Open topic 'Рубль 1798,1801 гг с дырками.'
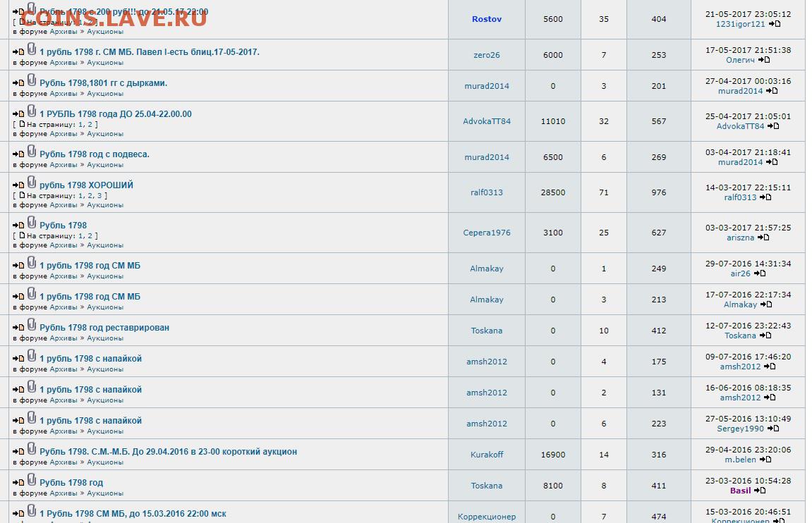The height and width of the screenshot is (523, 812). [x=103, y=82]
